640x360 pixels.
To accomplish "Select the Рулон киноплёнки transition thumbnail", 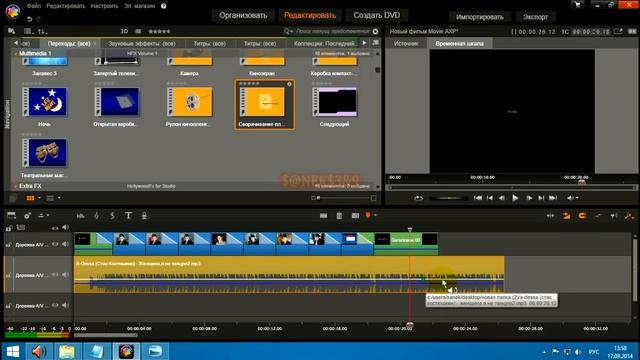I will (189, 102).
